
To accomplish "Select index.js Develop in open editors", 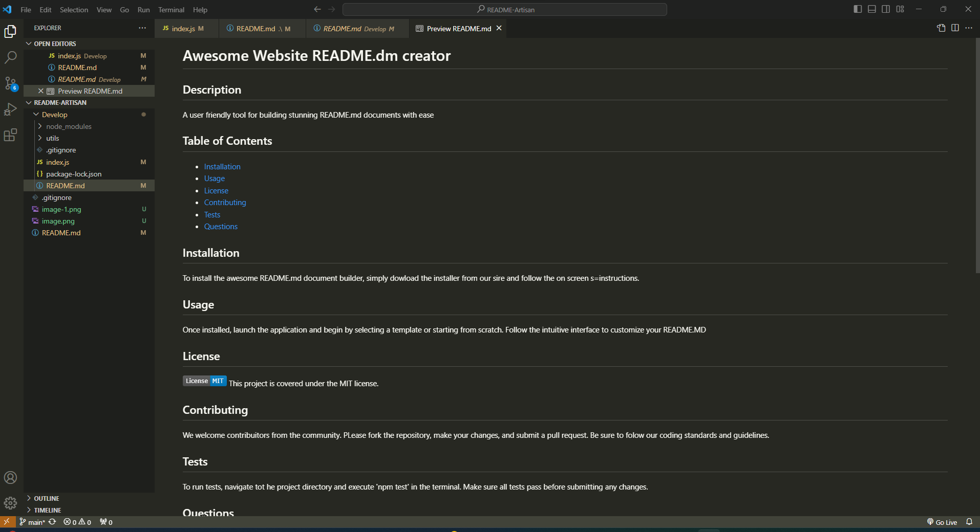I will click(89, 56).
